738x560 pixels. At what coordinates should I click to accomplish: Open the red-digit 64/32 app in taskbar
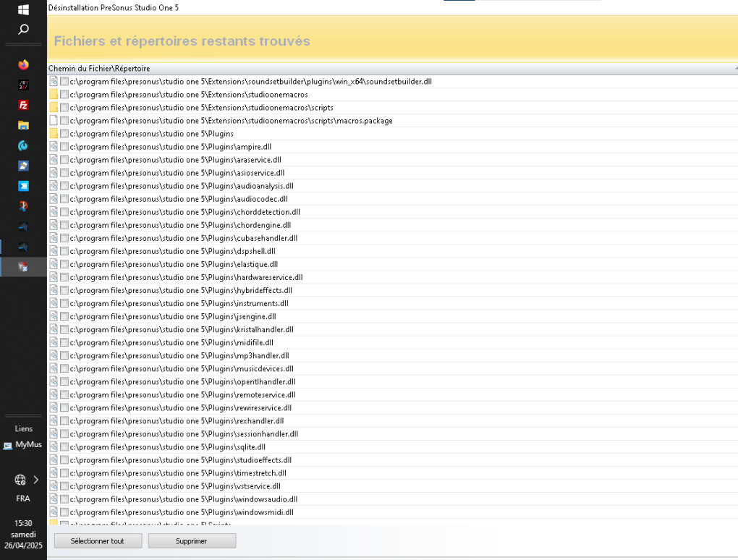pyautogui.click(x=23, y=85)
